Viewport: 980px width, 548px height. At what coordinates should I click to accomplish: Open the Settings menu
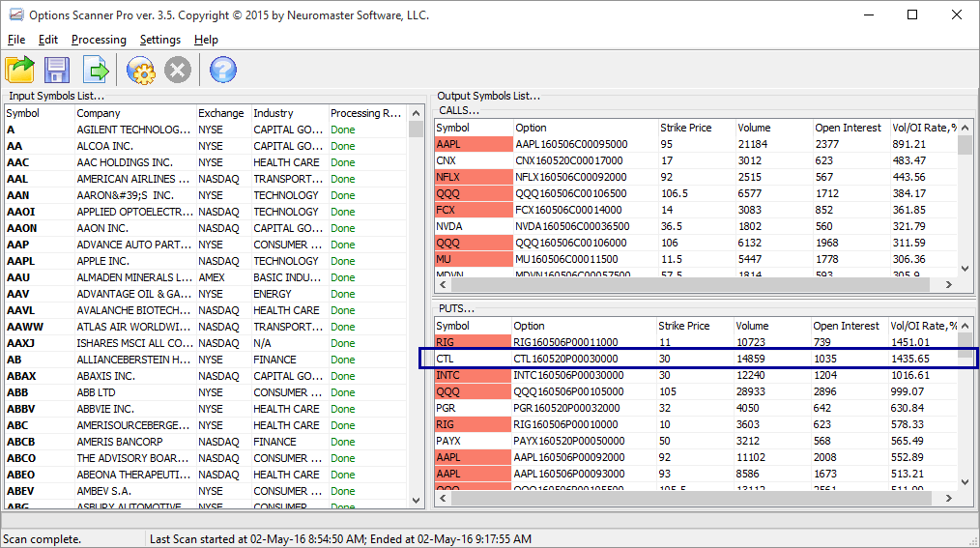pyautogui.click(x=160, y=40)
